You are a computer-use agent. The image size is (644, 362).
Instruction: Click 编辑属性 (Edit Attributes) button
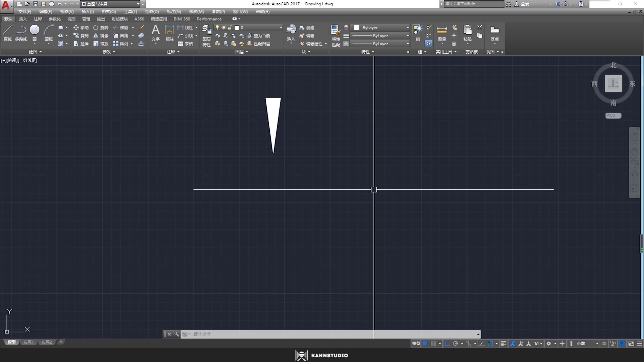[311, 44]
